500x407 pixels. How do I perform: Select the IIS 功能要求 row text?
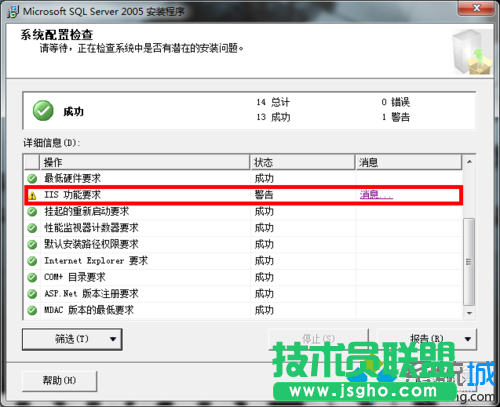73,195
